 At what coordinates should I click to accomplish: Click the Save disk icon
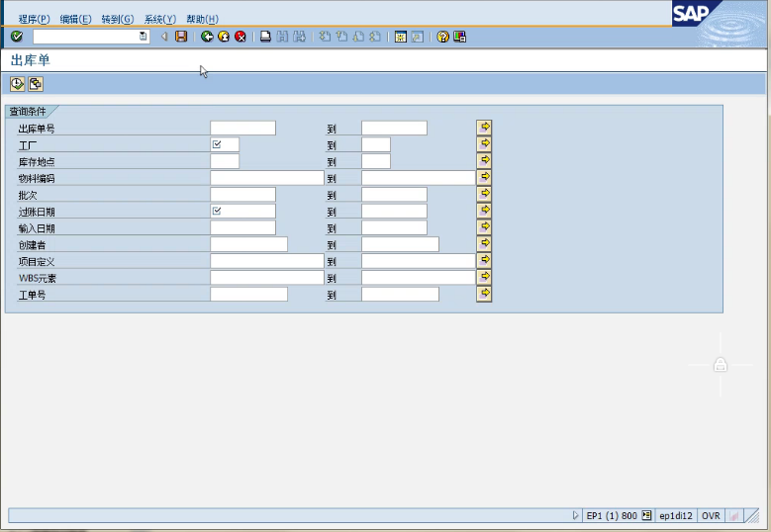[x=181, y=37]
